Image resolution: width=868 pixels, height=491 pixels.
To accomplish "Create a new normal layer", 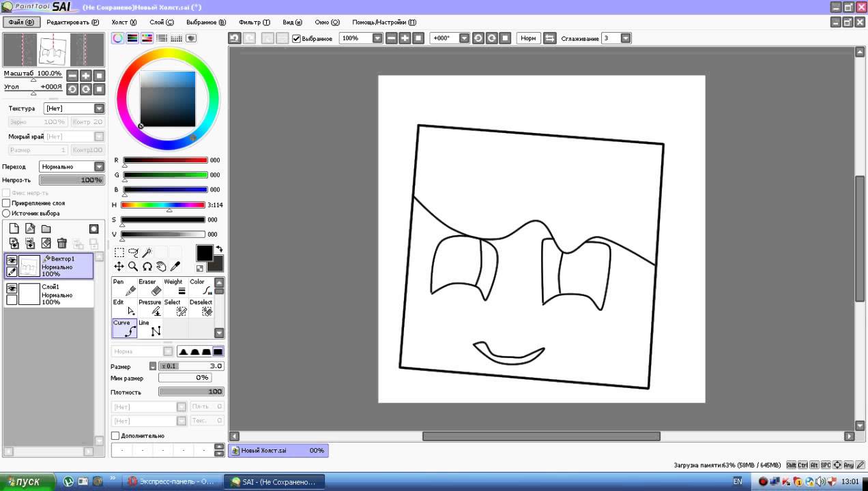I will (14, 229).
